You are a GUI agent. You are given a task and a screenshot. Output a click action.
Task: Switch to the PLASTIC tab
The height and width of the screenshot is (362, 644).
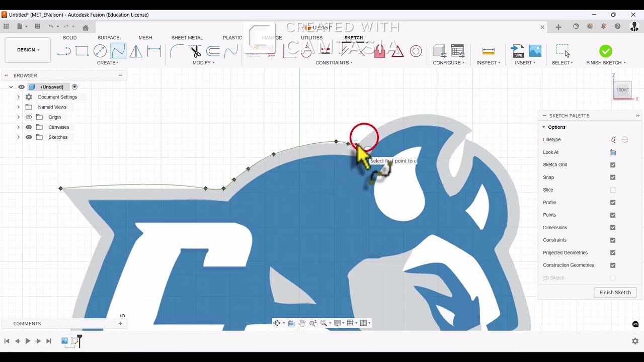[232, 38]
